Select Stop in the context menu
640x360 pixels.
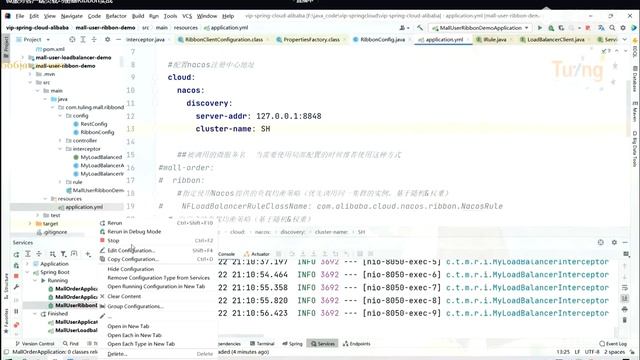tap(113, 241)
